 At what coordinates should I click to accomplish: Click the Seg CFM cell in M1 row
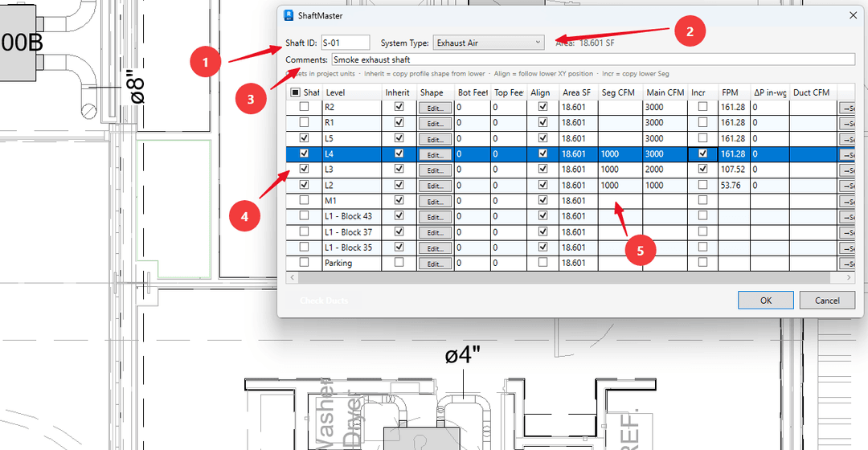tap(620, 200)
